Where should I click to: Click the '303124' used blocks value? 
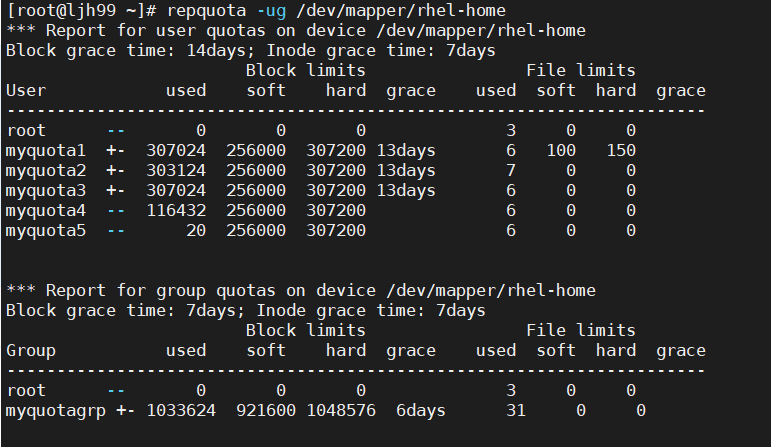pos(176,171)
